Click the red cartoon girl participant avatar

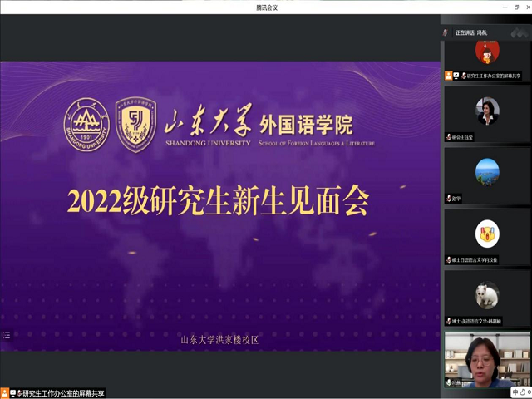[x=487, y=52]
